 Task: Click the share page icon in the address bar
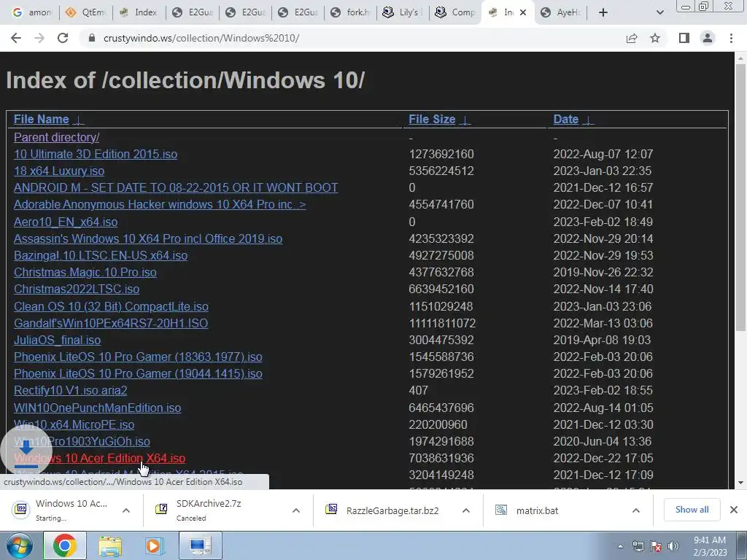632,38
